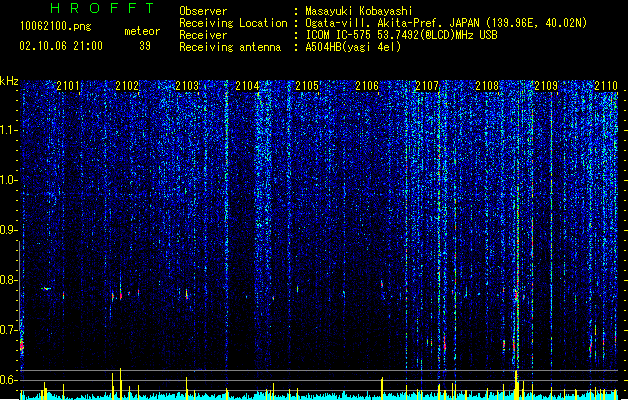Click the 2104 time marker

(247, 86)
